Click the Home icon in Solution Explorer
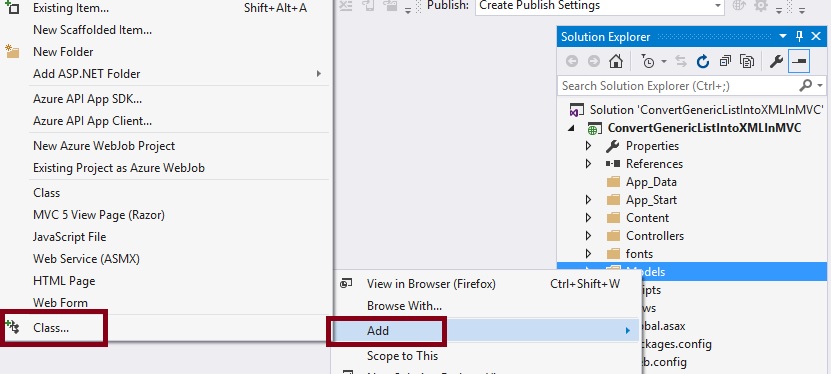The image size is (831, 374). click(x=615, y=61)
